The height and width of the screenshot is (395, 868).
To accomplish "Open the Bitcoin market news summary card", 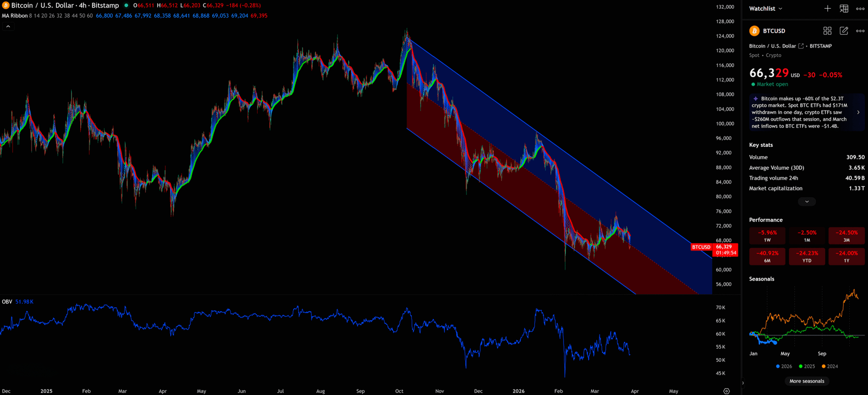I will (x=807, y=112).
